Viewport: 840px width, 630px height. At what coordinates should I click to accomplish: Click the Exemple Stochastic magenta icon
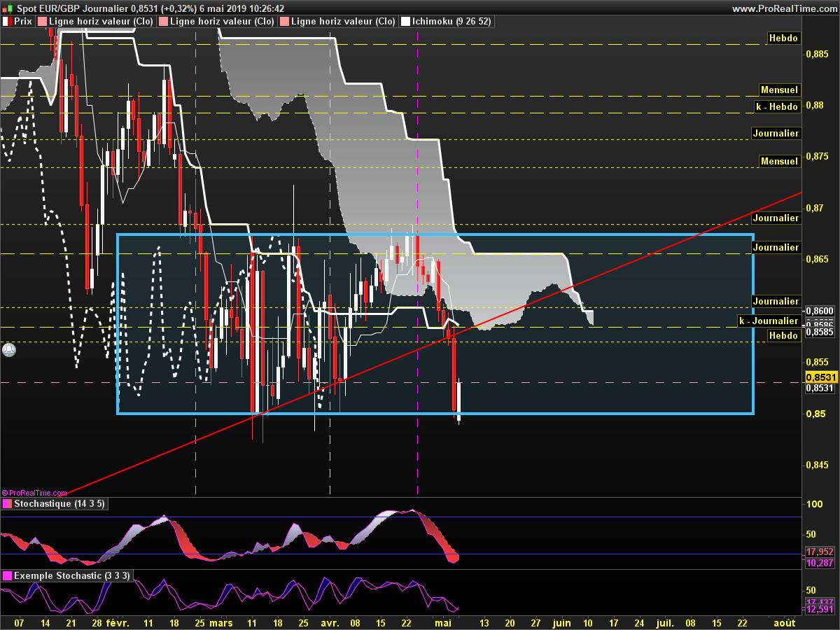[x=7, y=575]
